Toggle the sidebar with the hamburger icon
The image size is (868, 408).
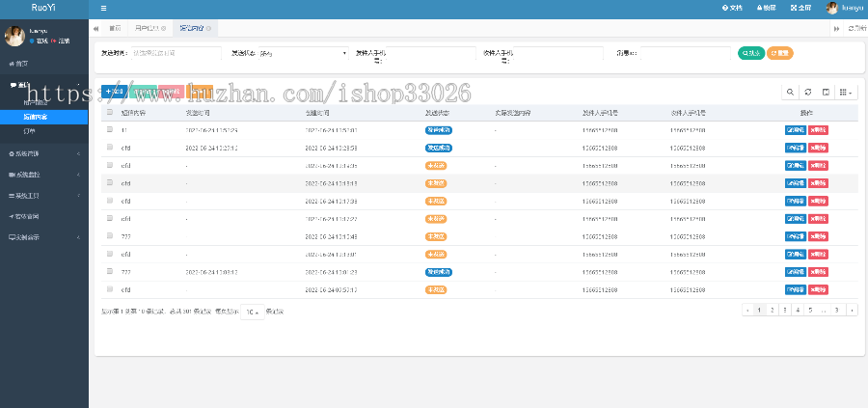(103, 9)
